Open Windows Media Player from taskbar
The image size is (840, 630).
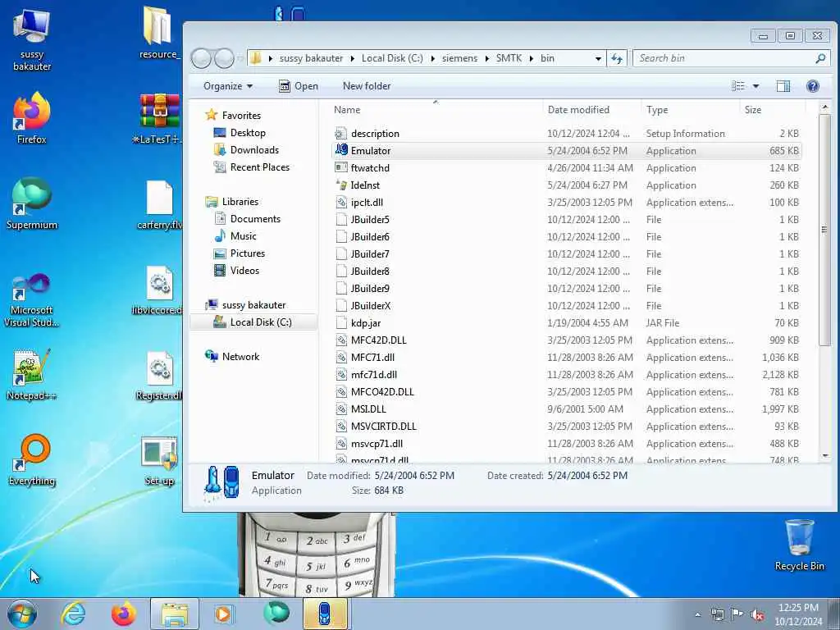223,614
